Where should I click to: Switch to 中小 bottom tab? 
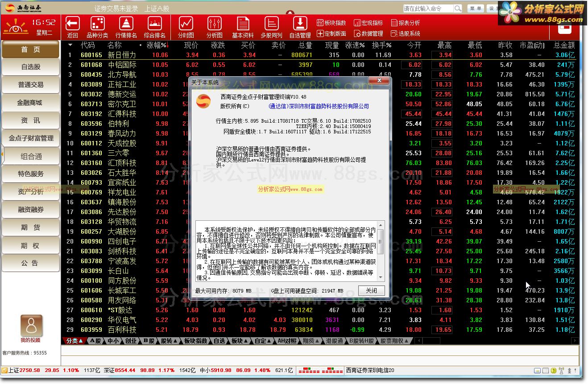click(x=113, y=341)
